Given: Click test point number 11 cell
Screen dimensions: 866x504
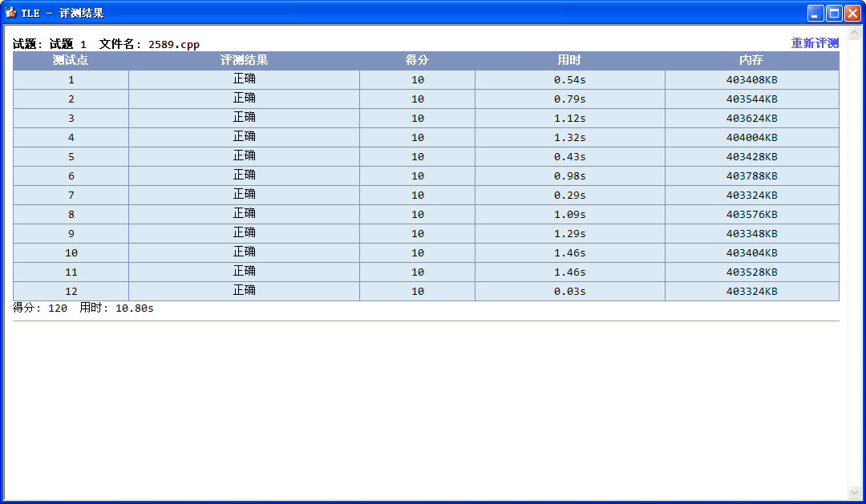Looking at the screenshot, I should tap(71, 272).
